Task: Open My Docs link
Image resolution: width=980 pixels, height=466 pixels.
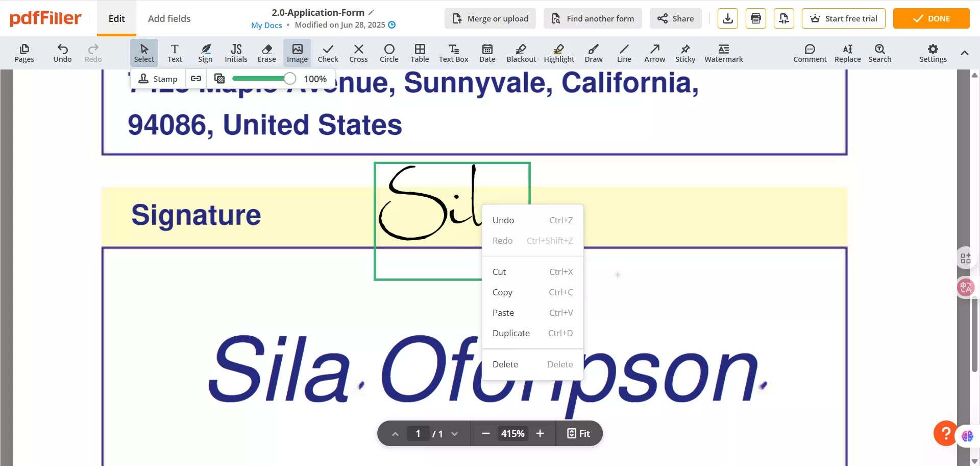Action: point(266,25)
